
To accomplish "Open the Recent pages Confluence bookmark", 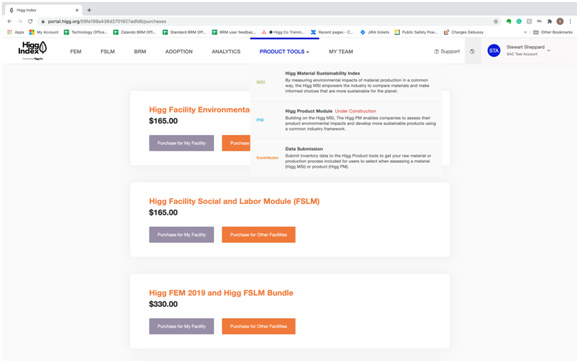I will point(332,32).
